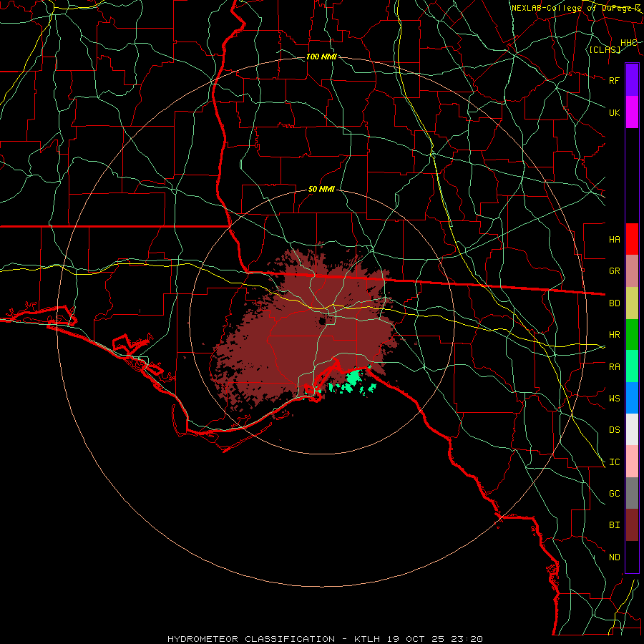Select the BD yellow legend swatch

tap(632, 303)
